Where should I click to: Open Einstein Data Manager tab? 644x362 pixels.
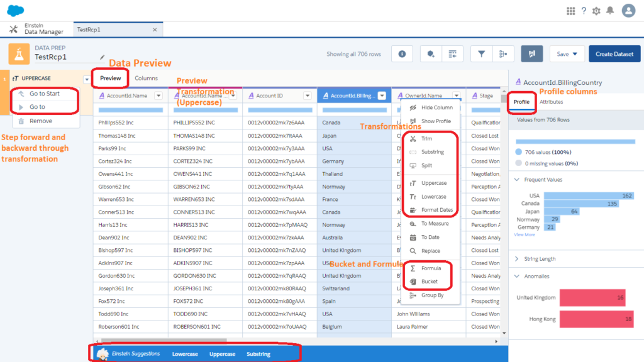(37, 29)
